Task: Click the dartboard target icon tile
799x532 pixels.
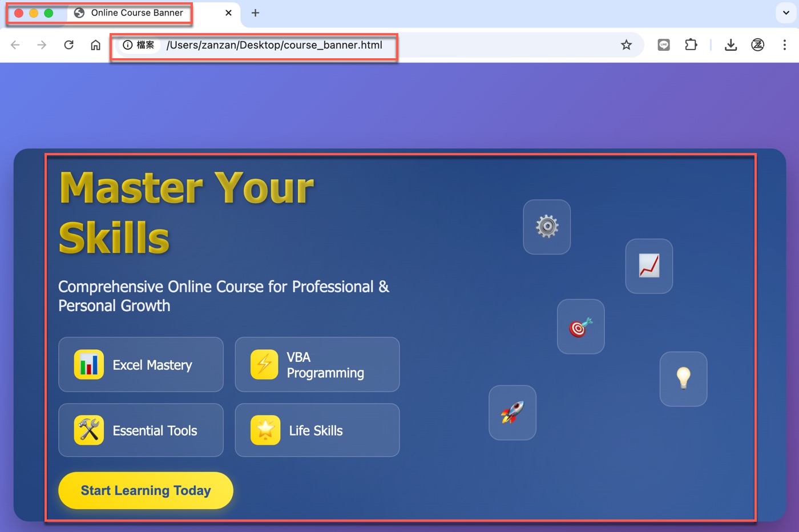Action: [x=580, y=327]
